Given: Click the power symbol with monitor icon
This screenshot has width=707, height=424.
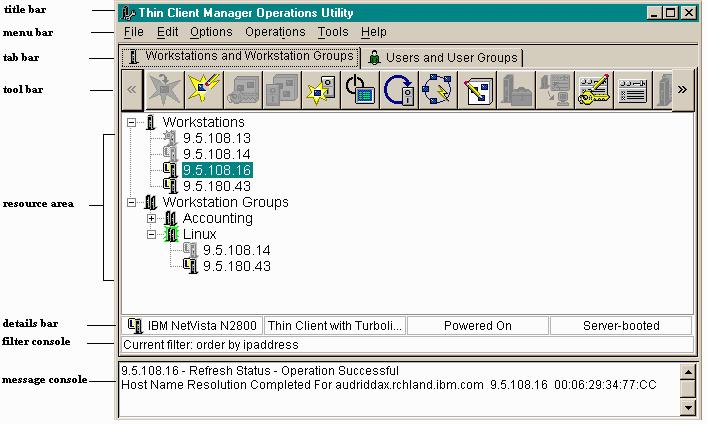Looking at the screenshot, I should 359,89.
